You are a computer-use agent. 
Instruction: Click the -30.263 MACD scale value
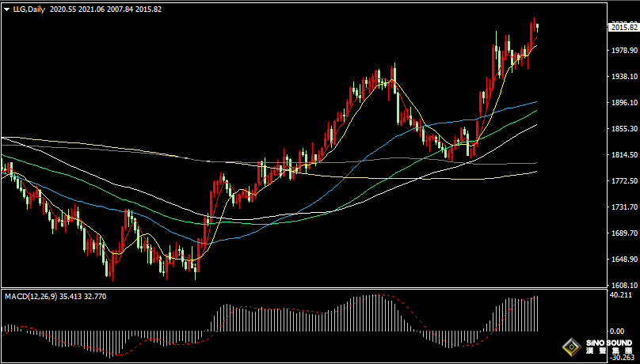pos(623,357)
